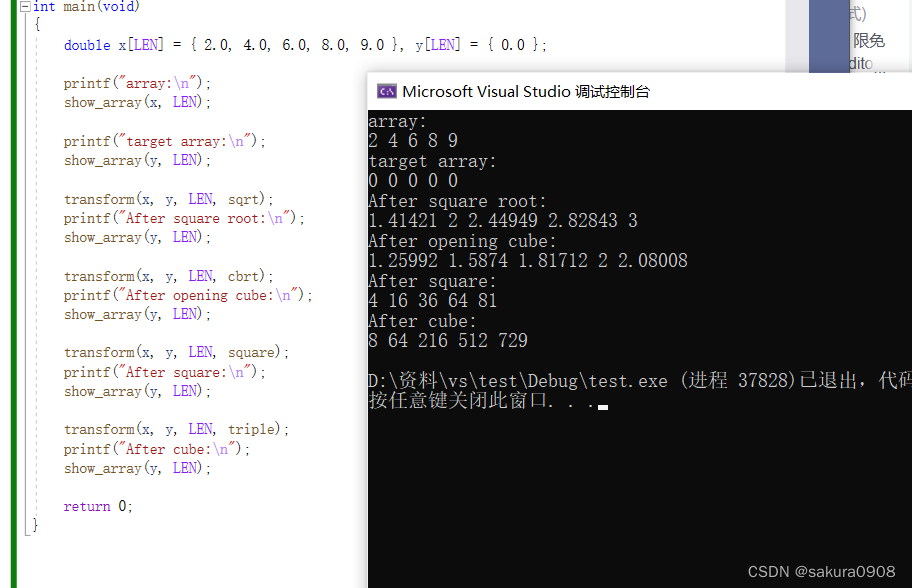Collapse the main function code block
Image resolution: width=912 pixels, height=588 pixels.
(25, 6)
